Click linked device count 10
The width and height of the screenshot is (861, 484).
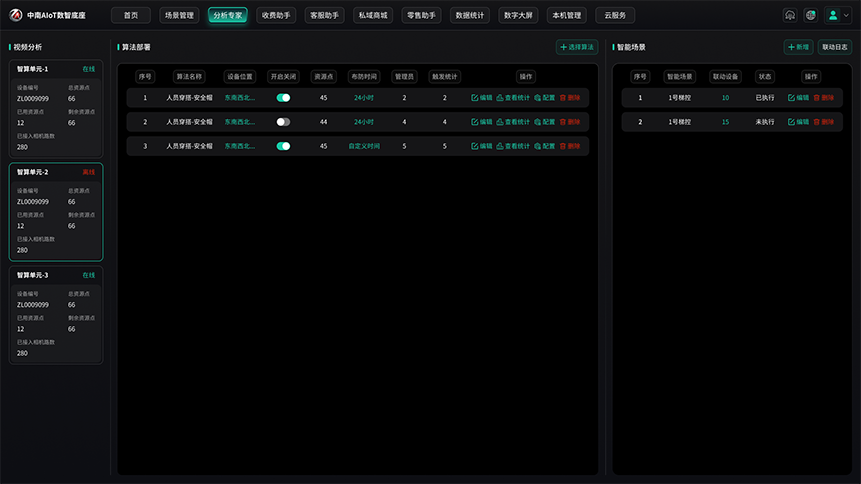point(725,98)
